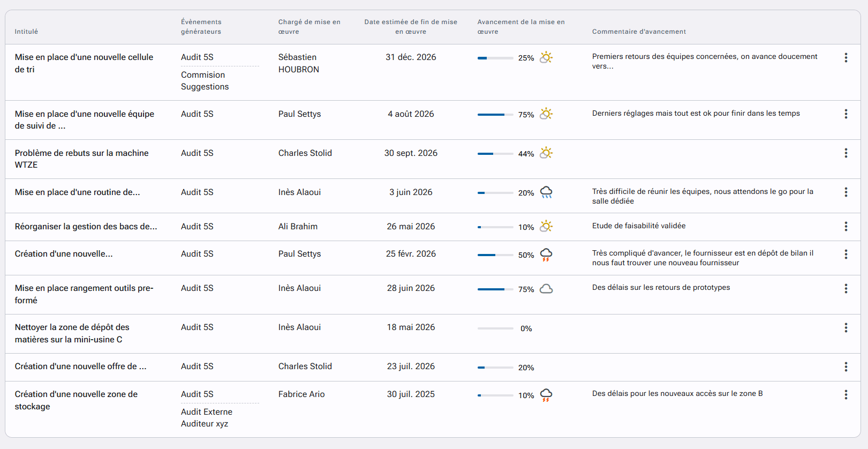Click the date 23 juil. 2026
This screenshot has width=868, height=449.
[x=411, y=366]
